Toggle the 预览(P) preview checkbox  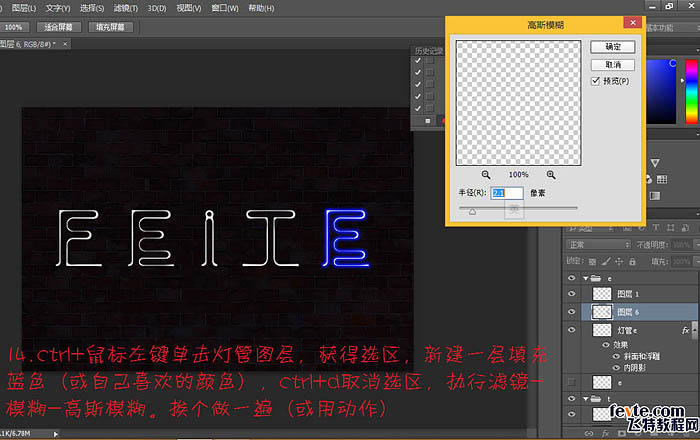pyautogui.click(x=596, y=81)
